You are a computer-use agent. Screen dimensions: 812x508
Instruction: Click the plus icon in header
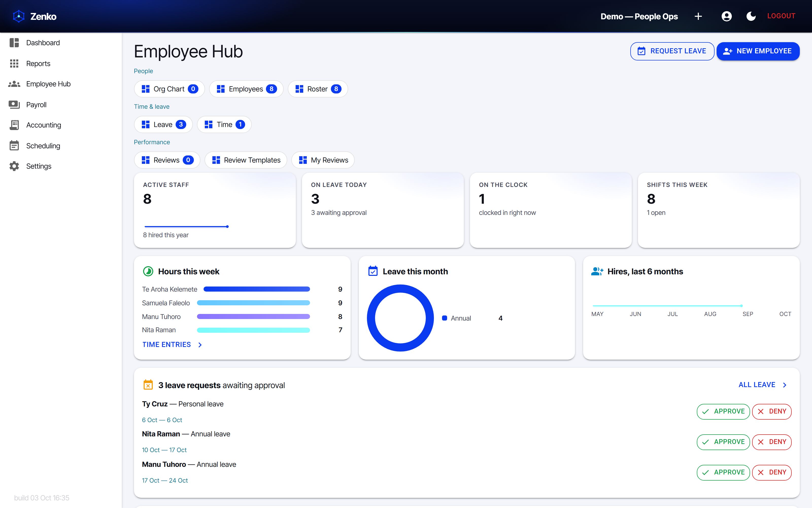[x=698, y=16]
